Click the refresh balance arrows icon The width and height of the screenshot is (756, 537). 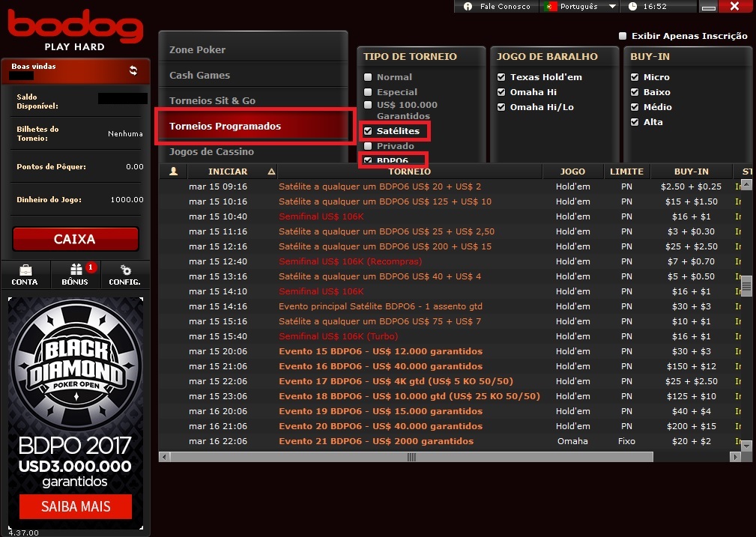[x=133, y=70]
